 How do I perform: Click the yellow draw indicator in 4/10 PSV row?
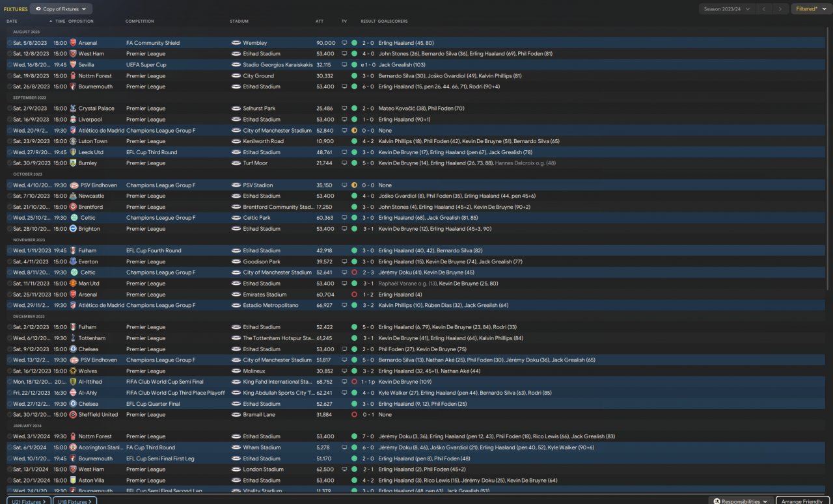pos(354,185)
